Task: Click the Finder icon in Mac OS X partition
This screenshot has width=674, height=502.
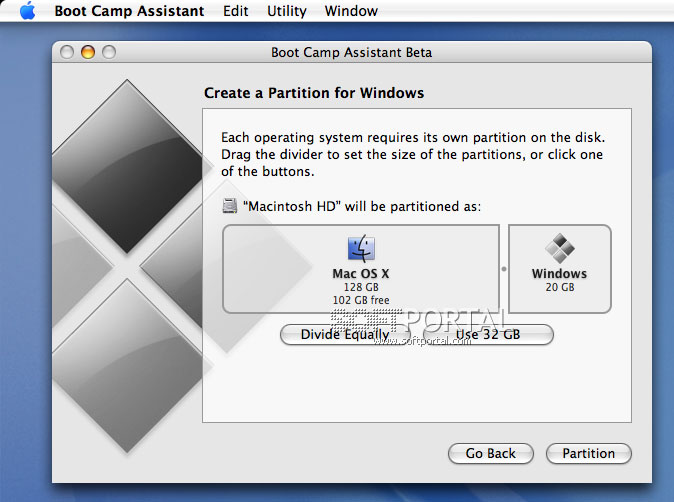Action: (x=361, y=248)
